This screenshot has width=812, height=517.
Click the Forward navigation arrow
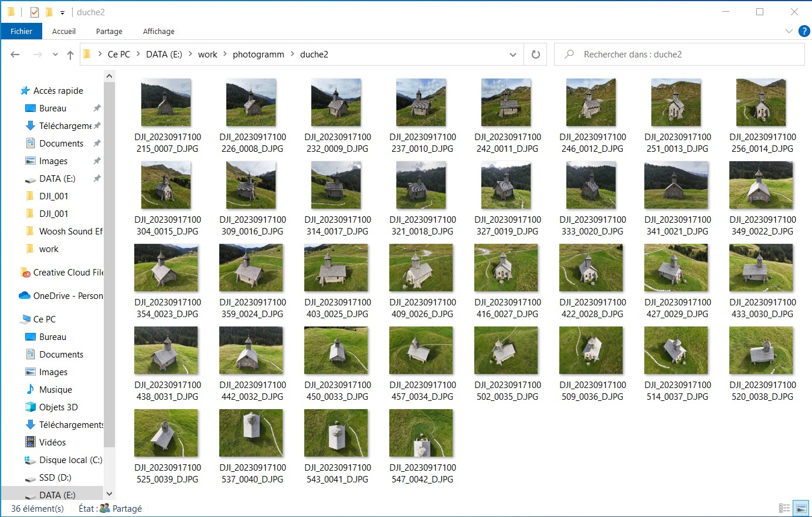pyautogui.click(x=38, y=55)
